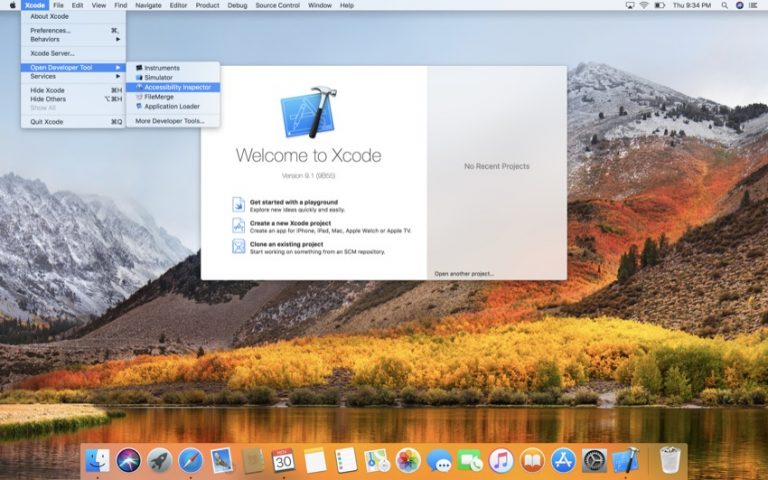This screenshot has height=480, width=768.
Task: Open the Editor menu
Action: coord(178,5)
